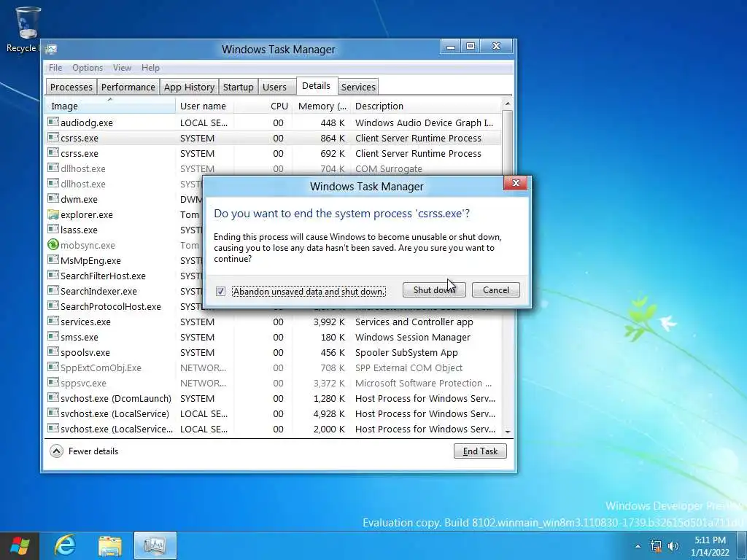Open the Recycle Bin desktop icon
The image size is (747, 560).
pyautogui.click(x=27, y=29)
